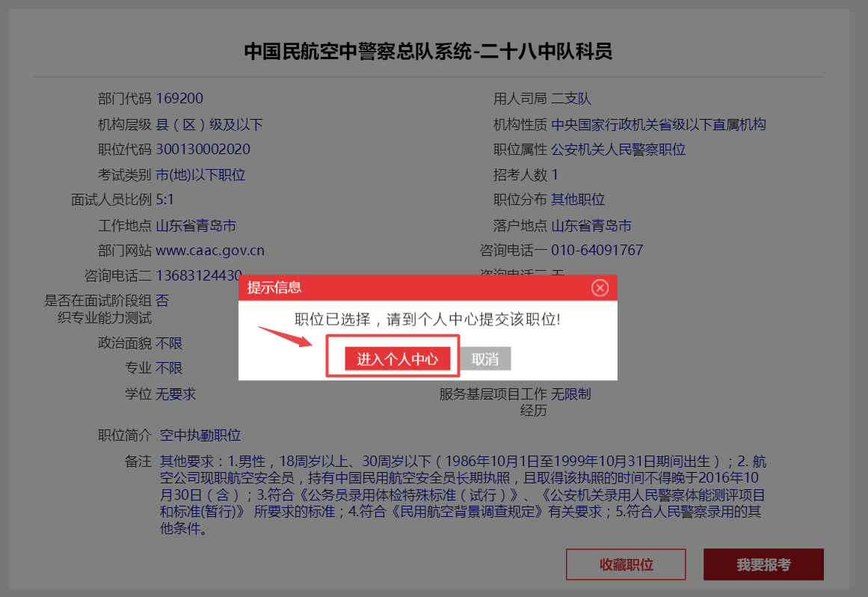Click the 收藏职位 button
This screenshot has width=868, height=597.
[626, 564]
